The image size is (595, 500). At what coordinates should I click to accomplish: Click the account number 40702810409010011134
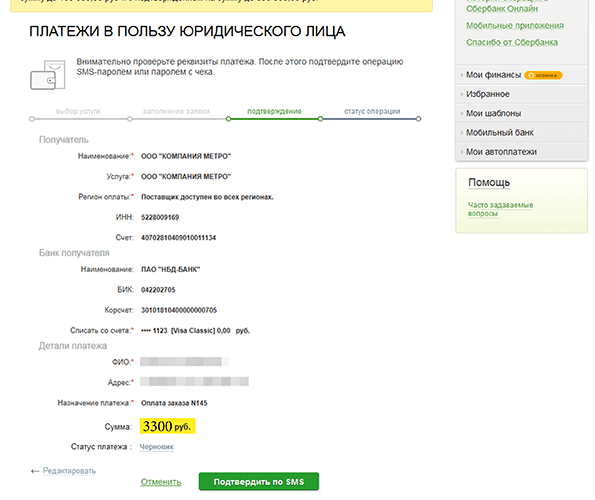tap(178, 238)
